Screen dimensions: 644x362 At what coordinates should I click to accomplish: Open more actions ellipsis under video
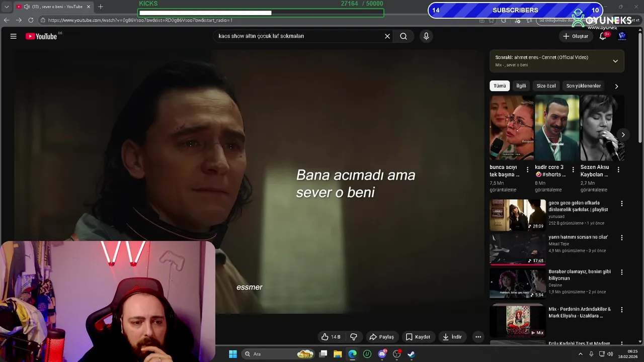click(478, 337)
